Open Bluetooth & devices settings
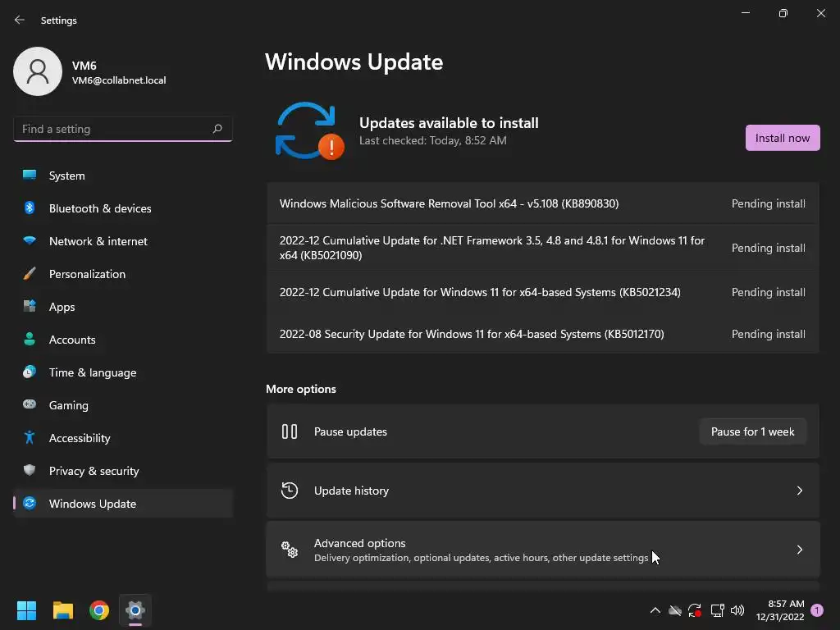Screen dimensions: 840x630 (123, 208)
